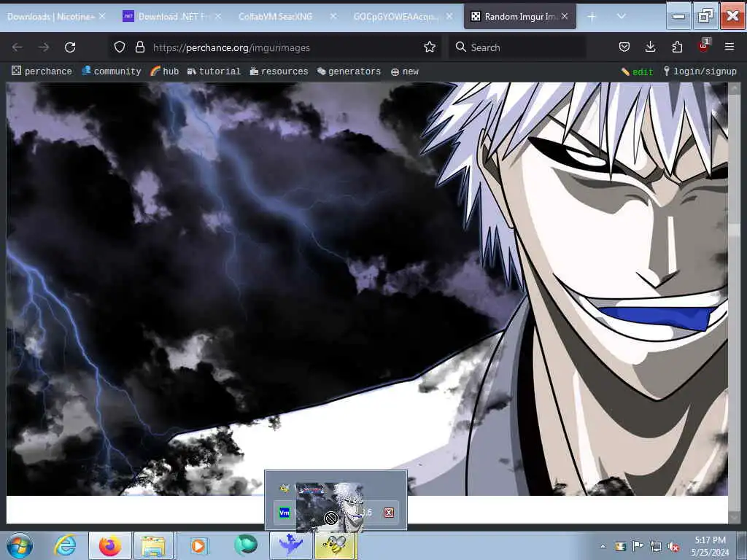Show site security padlock info

click(x=139, y=47)
